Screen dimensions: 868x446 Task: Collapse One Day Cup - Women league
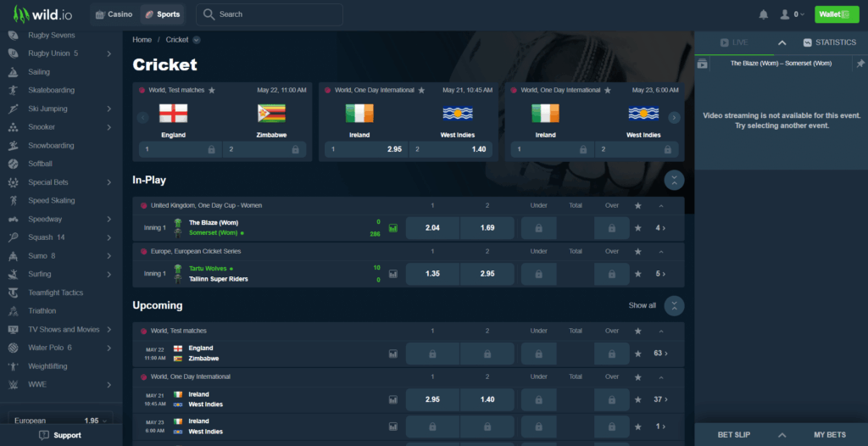[661, 205]
